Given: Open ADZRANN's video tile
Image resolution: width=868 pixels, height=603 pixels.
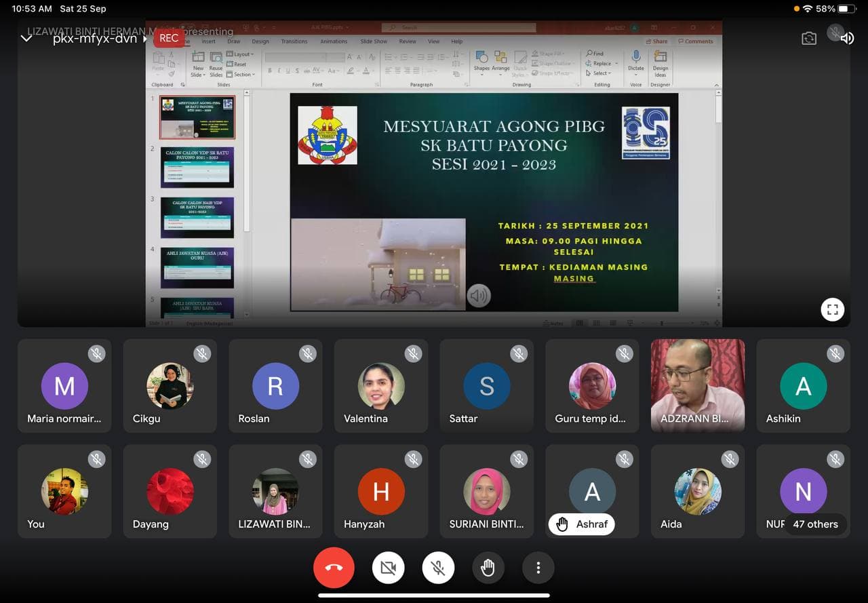Looking at the screenshot, I should [x=698, y=386].
